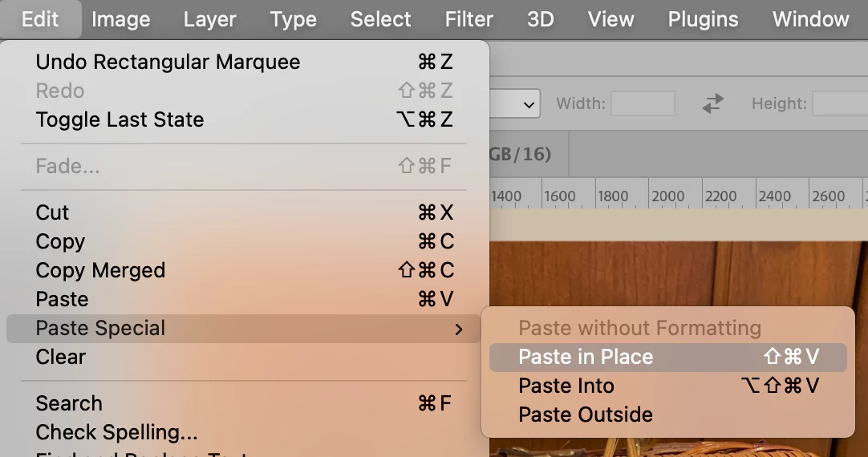
Task: Click Check Spelling menu entry
Action: point(116,433)
